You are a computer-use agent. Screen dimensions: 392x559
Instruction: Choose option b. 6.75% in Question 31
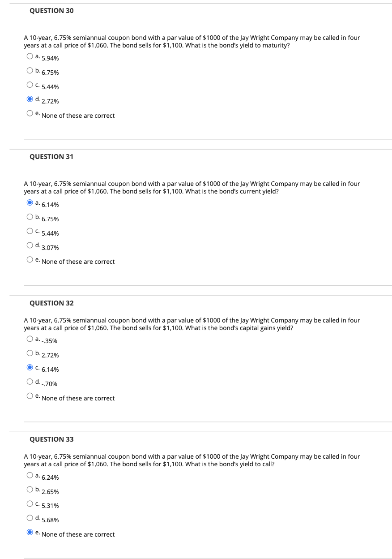(30, 216)
